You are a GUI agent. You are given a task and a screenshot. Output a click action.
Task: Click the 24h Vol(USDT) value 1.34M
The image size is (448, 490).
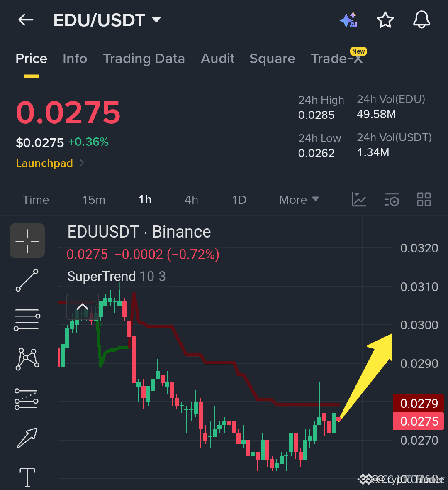pyautogui.click(x=373, y=152)
